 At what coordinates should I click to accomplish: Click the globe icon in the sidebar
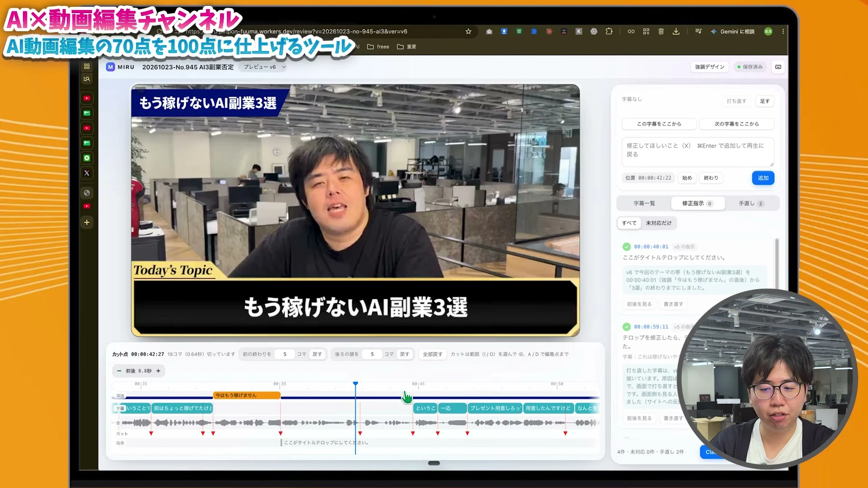click(87, 193)
